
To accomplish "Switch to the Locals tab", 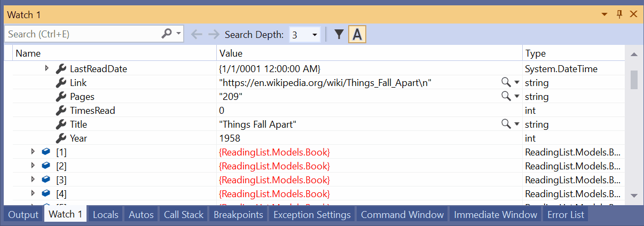I will [105, 215].
